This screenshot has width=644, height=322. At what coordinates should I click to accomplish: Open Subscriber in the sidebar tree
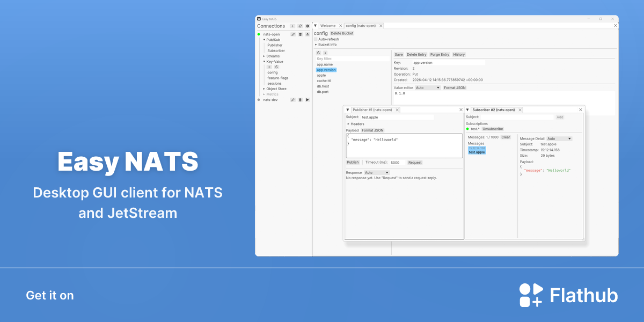click(276, 50)
